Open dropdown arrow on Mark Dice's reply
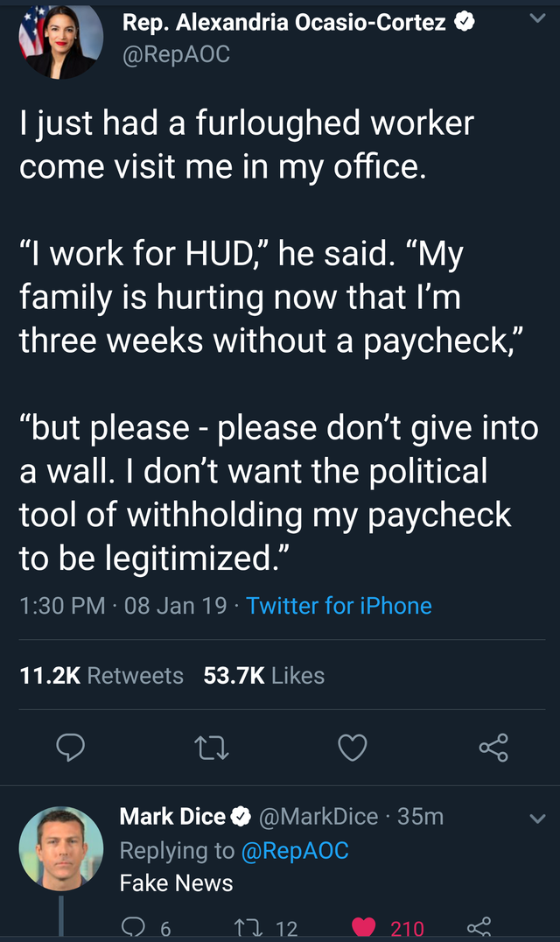The image size is (560, 942). tap(536, 819)
